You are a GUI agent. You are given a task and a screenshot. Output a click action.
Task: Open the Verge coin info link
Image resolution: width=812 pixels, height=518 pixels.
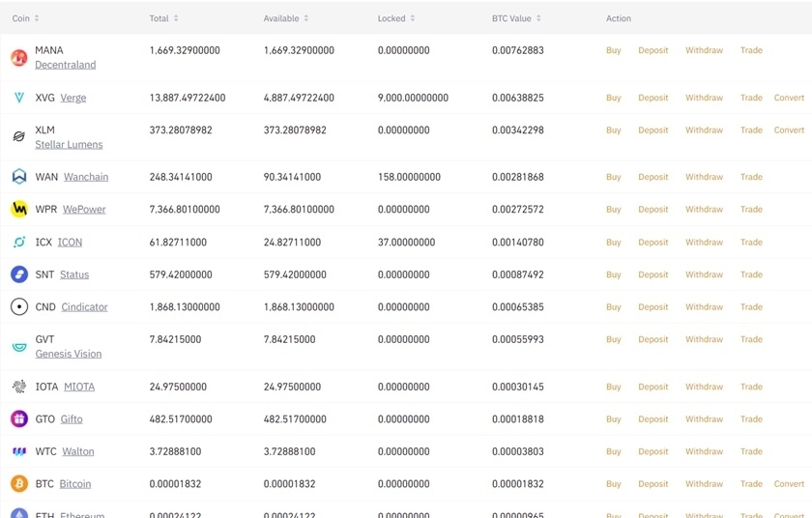73,98
